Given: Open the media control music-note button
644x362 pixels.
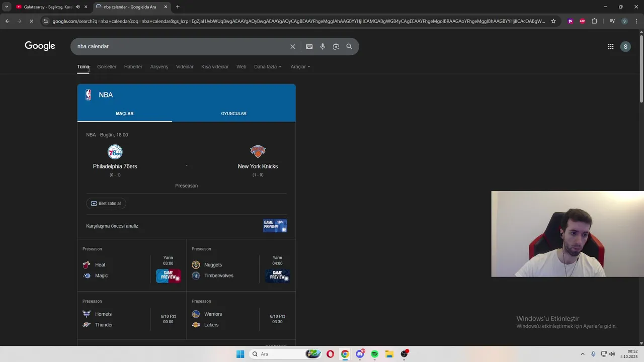Looking at the screenshot, I should (612, 21).
